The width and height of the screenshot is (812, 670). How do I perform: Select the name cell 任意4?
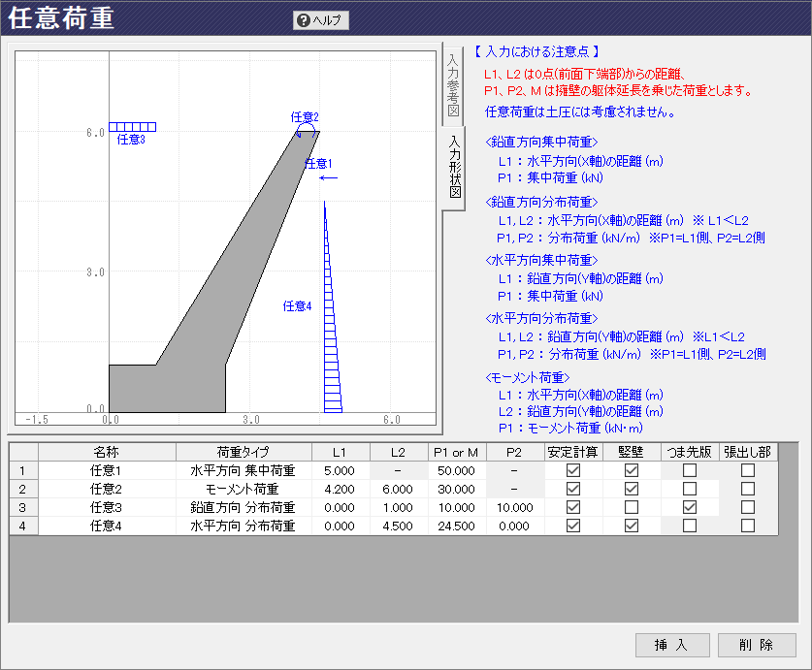(x=107, y=526)
